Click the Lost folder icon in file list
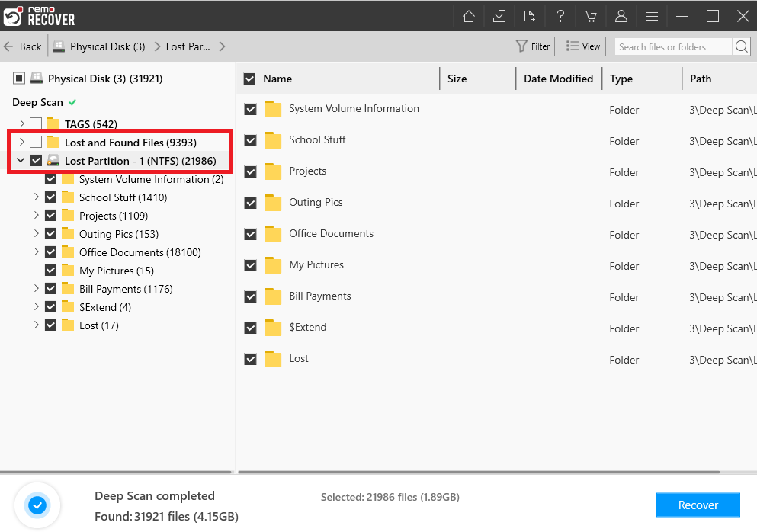The width and height of the screenshot is (757, 532). [273, 359]
